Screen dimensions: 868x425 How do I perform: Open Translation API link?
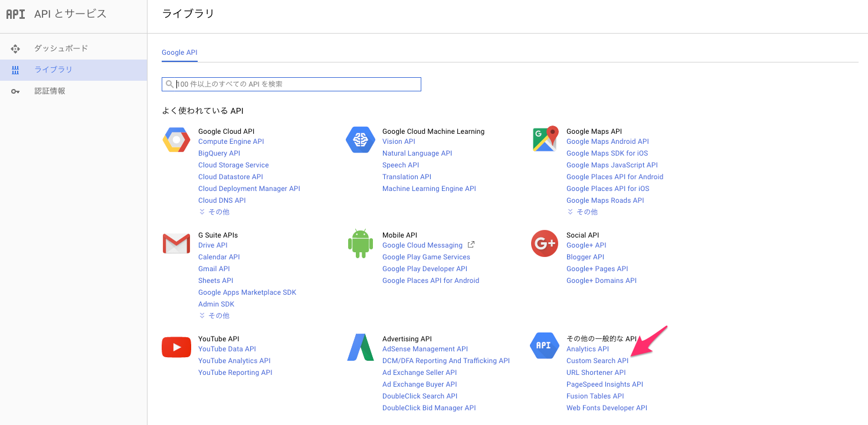[x=407, y=177]
